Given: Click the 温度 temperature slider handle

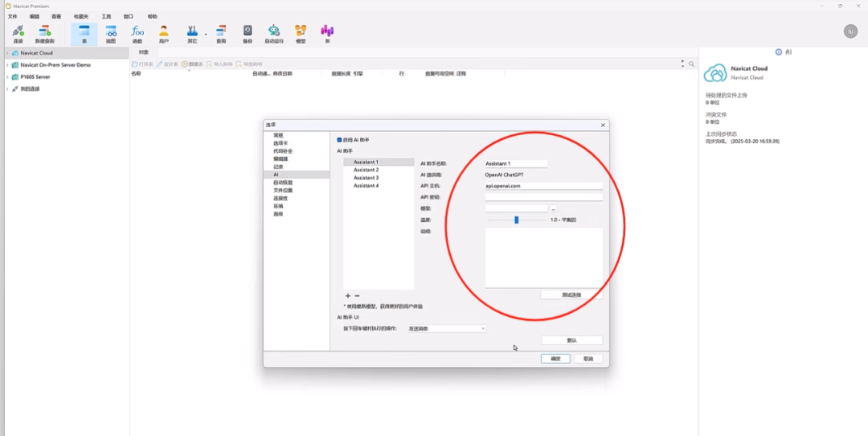Looking at the screenshot, I should coord(517,220).
